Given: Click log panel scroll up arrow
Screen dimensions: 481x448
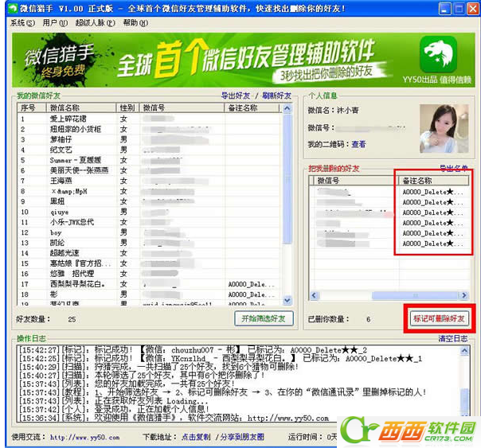Looking at the screenshot, I should pos(465,351).
